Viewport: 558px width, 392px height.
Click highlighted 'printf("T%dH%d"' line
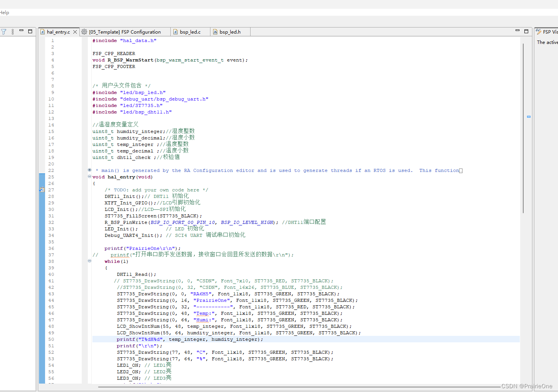(x=190, y=339)
